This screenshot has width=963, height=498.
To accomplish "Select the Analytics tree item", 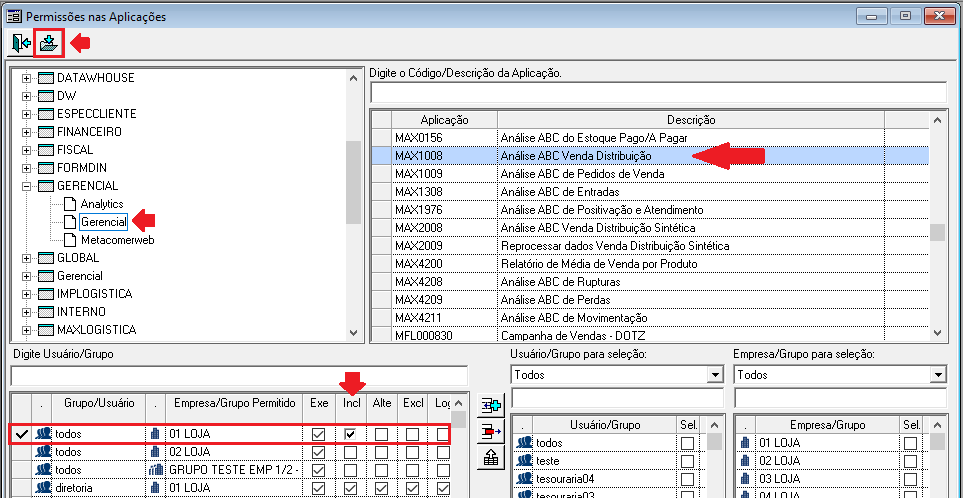I will 102,203.
